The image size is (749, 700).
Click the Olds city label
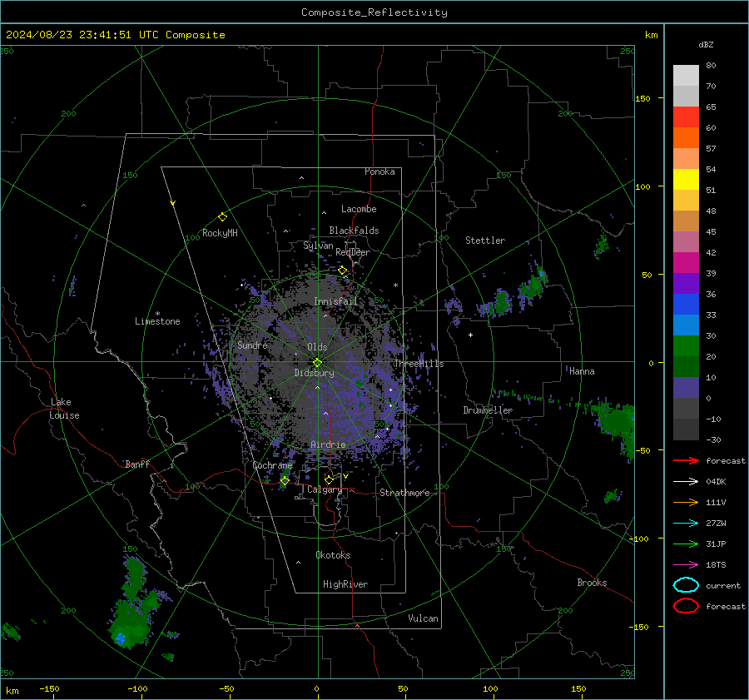[317, 347]
